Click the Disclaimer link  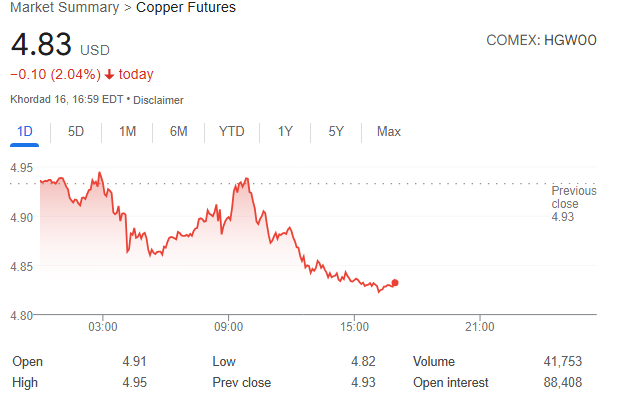pos(158,100)
